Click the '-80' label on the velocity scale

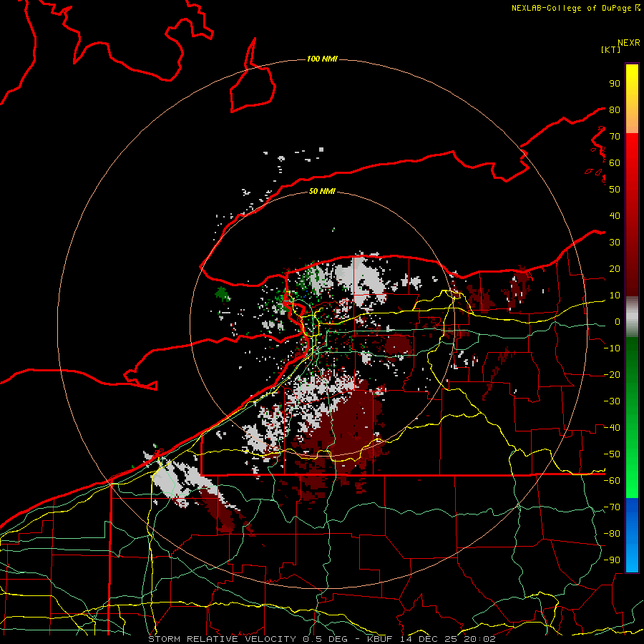(x=612, y=534)
